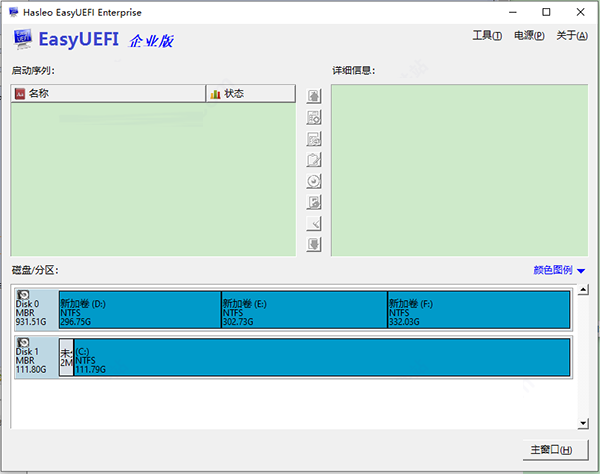This screenshot has height=474, width=600.
Task: Click disk list scrollbar up arrow
Action: point(583,290)
